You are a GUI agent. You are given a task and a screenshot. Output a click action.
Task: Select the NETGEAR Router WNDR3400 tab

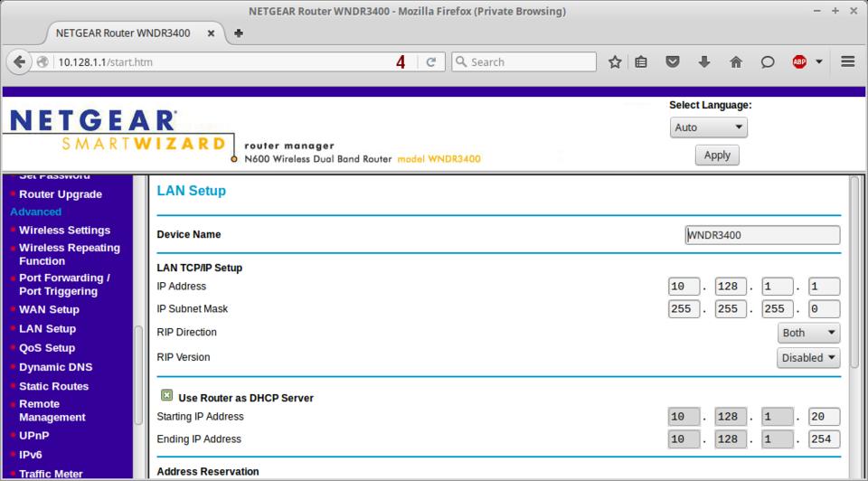pos(123,33)
